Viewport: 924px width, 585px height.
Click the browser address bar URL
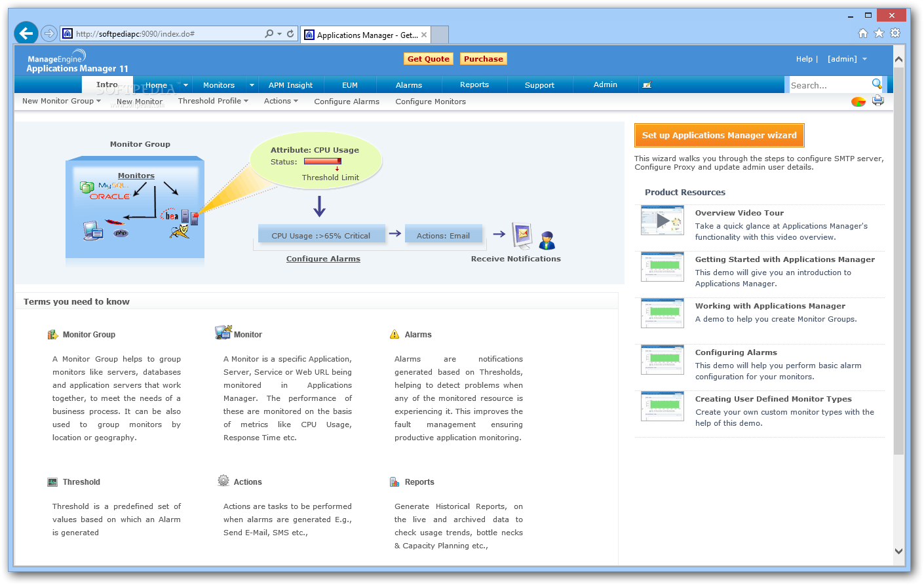136,33
